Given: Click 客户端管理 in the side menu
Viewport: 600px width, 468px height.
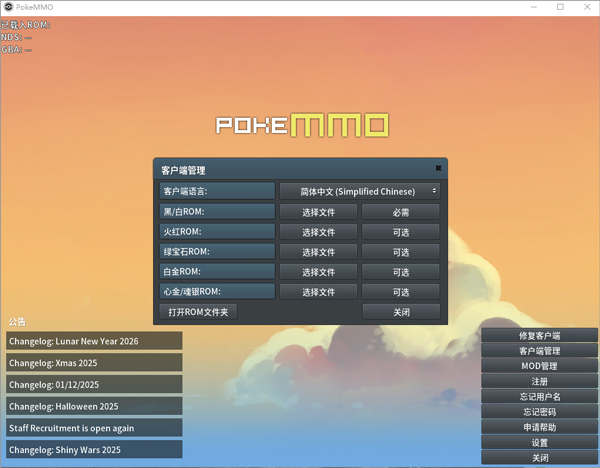Looking at the screenshot, I should 539,351.
